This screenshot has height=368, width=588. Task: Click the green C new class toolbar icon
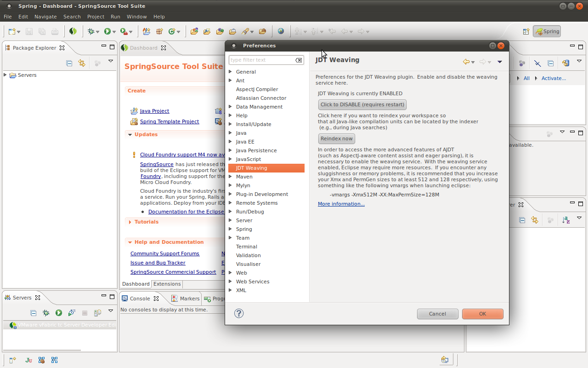(x=172, y=31)
